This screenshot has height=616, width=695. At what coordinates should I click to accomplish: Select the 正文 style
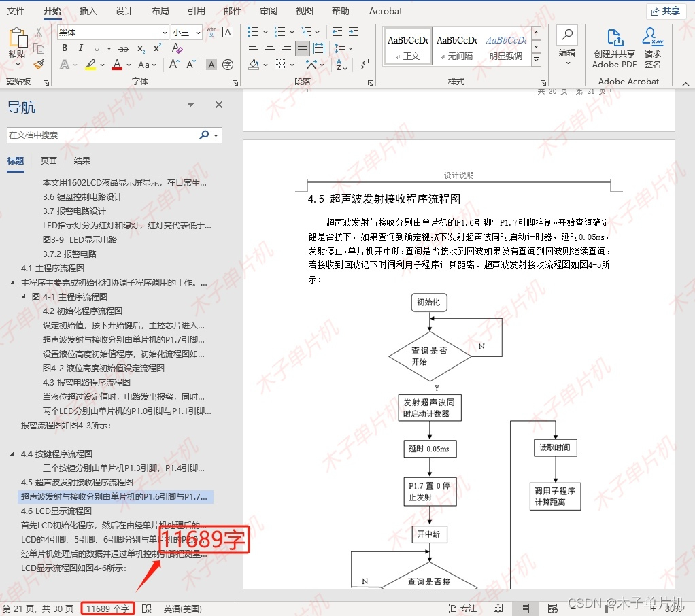tap(408, 46)
